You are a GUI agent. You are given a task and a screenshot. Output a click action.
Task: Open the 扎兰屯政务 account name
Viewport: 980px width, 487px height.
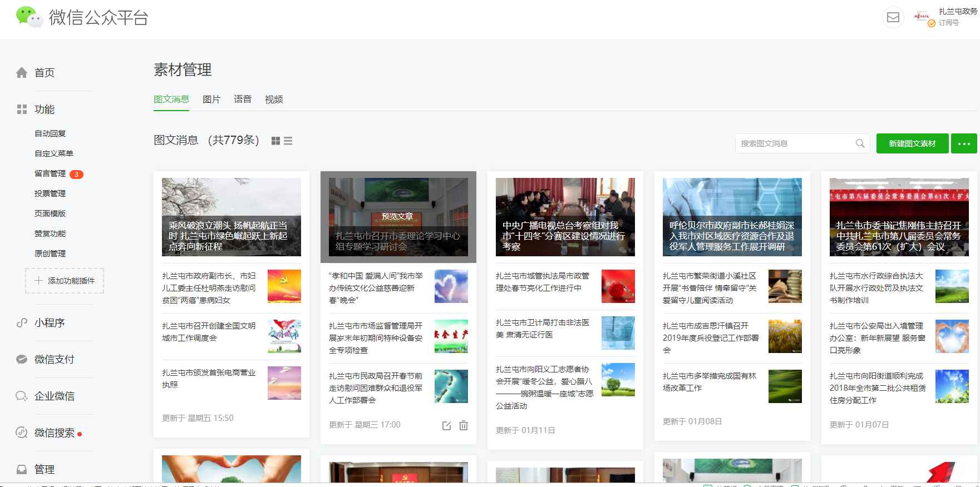pyautogui.click(x=958, y=11)
